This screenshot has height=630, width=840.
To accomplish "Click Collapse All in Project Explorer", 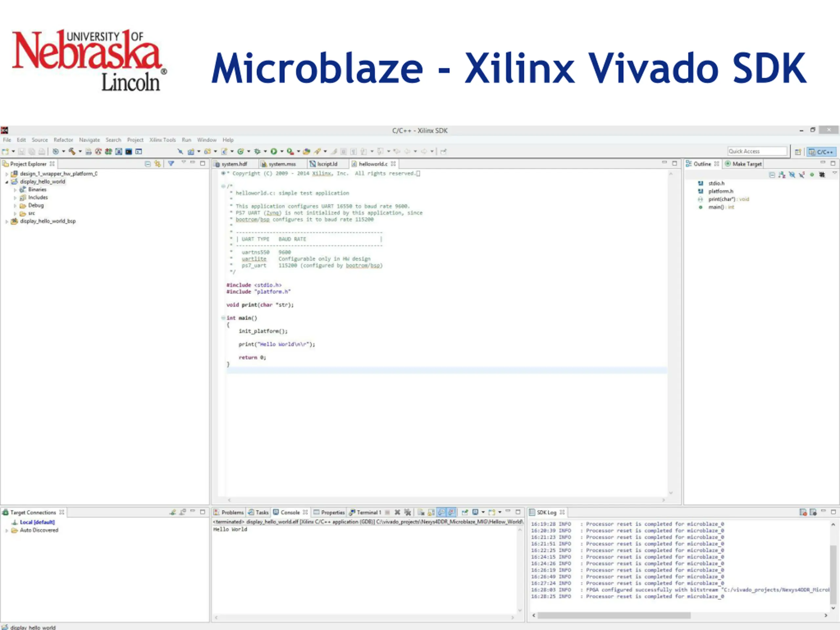I will pyautogui.click(x=148, y=164).
